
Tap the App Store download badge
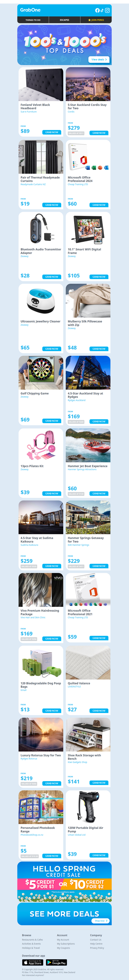coord(33,963)
